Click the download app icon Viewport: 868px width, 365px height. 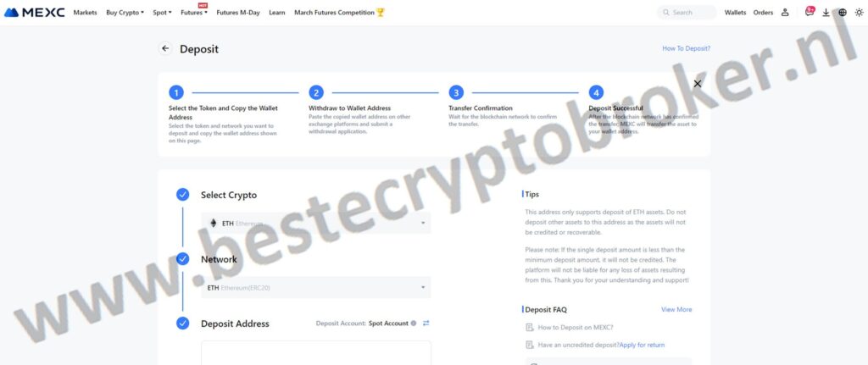point(826,12)
